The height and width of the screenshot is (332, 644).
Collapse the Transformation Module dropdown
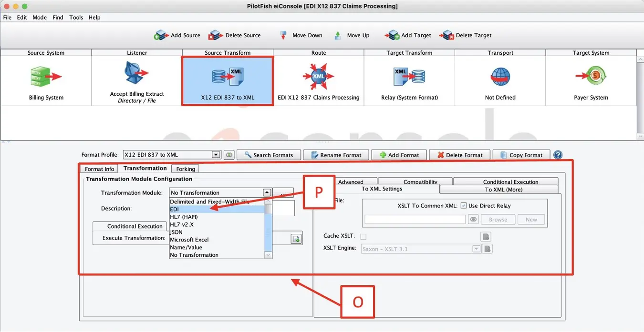pos(267,193)
